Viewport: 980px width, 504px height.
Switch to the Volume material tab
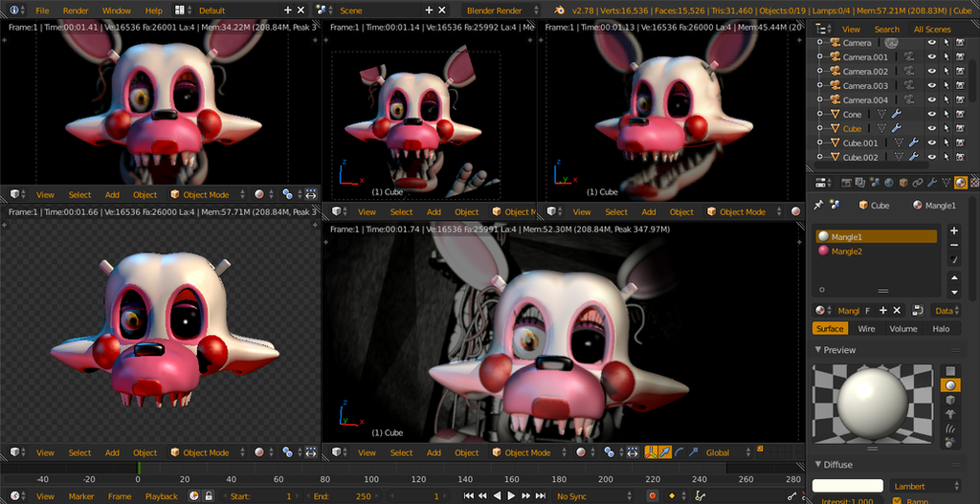click(x=903, y=328)
